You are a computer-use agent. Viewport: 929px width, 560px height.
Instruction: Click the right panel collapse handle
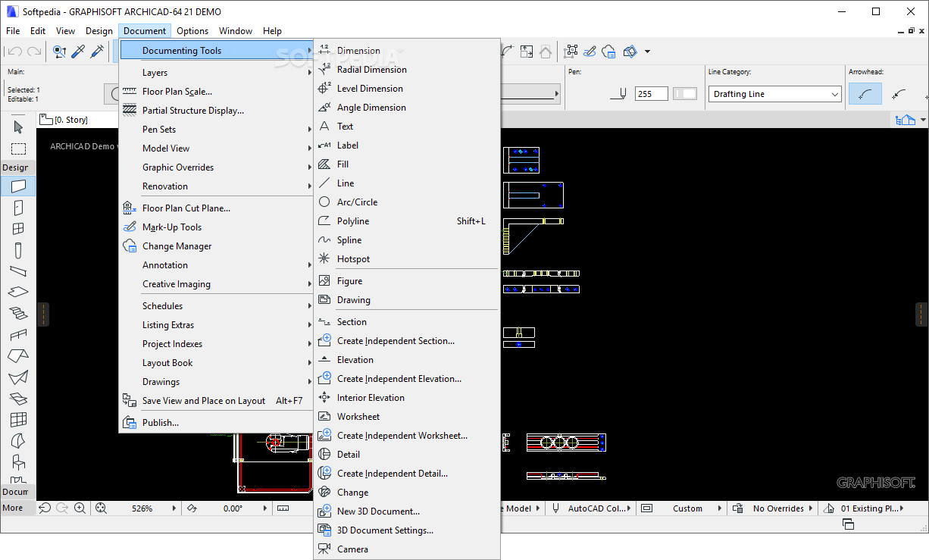(x=921, y=314)
